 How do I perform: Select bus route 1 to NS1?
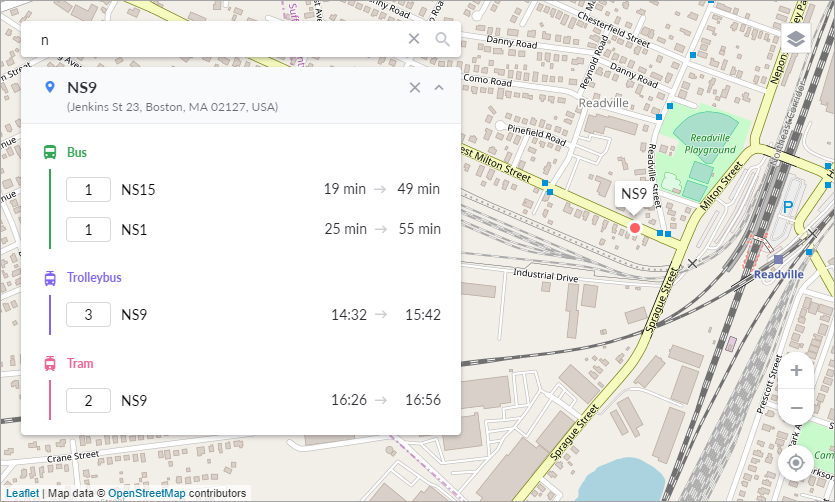(88, 229)
